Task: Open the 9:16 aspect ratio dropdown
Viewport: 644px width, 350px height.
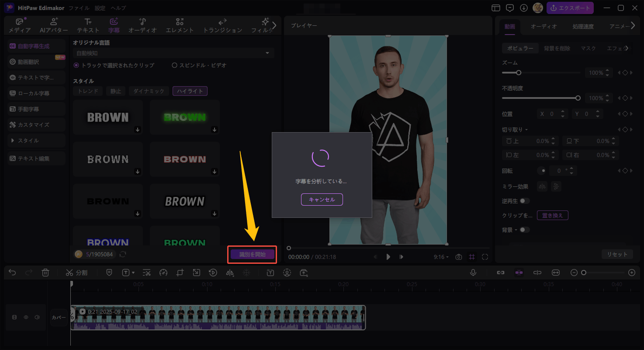Action: [441, 257]
